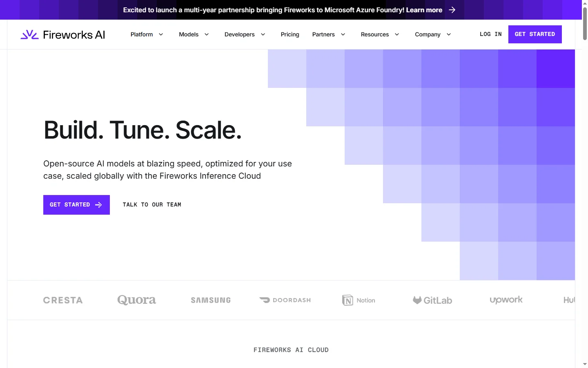
Task: Click the arrow icon in the announcement banner
Action: [x=452, y=10]
